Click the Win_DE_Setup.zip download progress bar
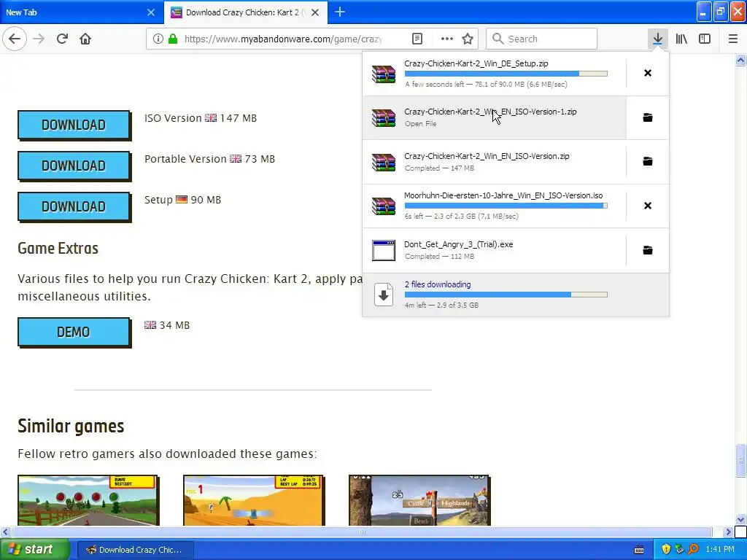 [506, 74]
